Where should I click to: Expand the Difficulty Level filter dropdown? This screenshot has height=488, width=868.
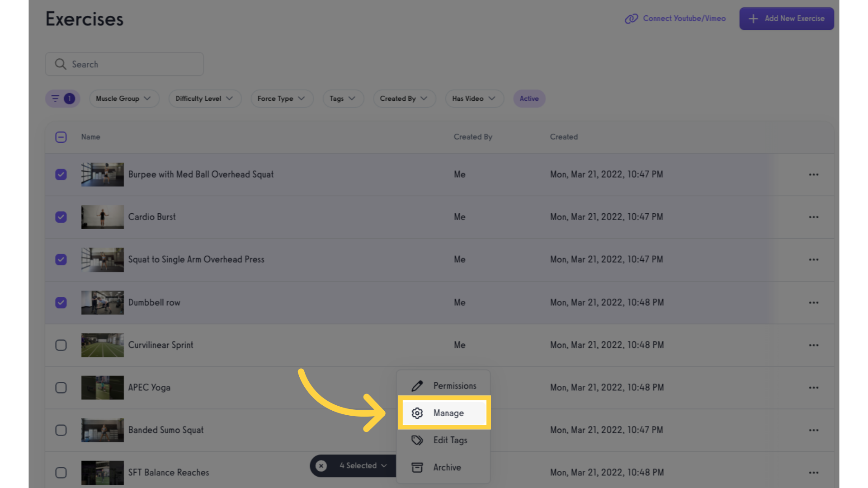click(204, 99)
